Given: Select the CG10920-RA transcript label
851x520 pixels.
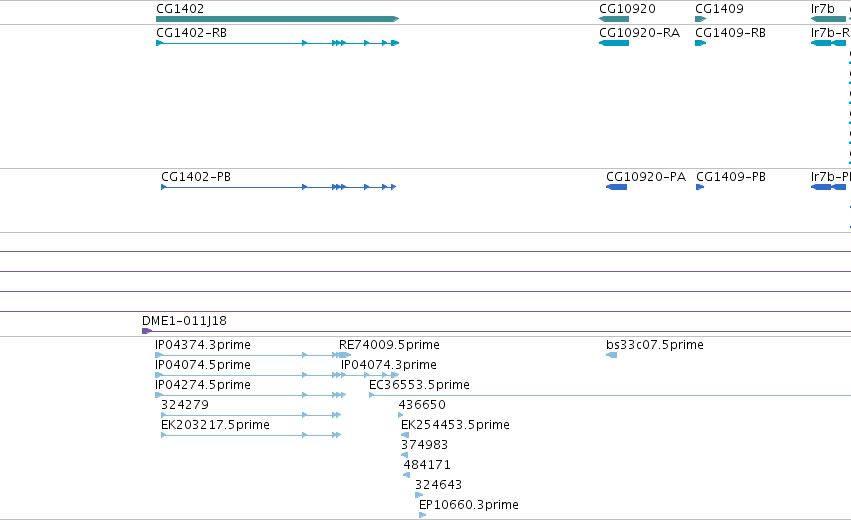Looking at the screenshot, I should (x=639, y=33).
